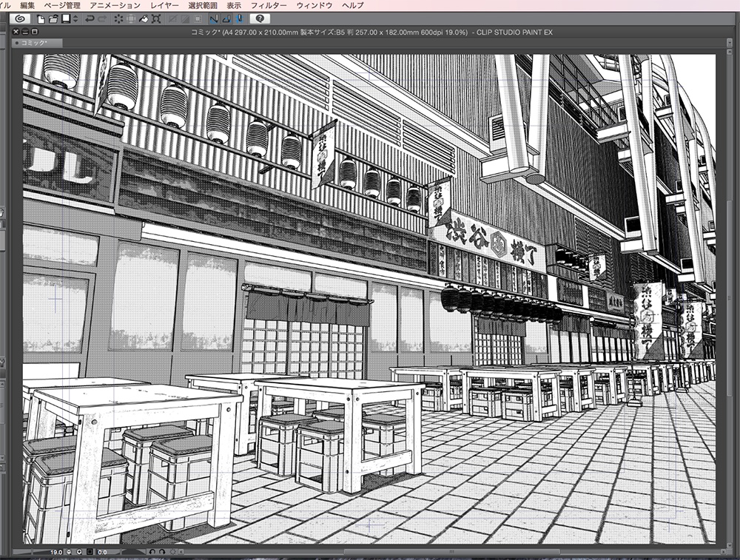
Task: Click the Fit to Window button
Action: [89, 553]
